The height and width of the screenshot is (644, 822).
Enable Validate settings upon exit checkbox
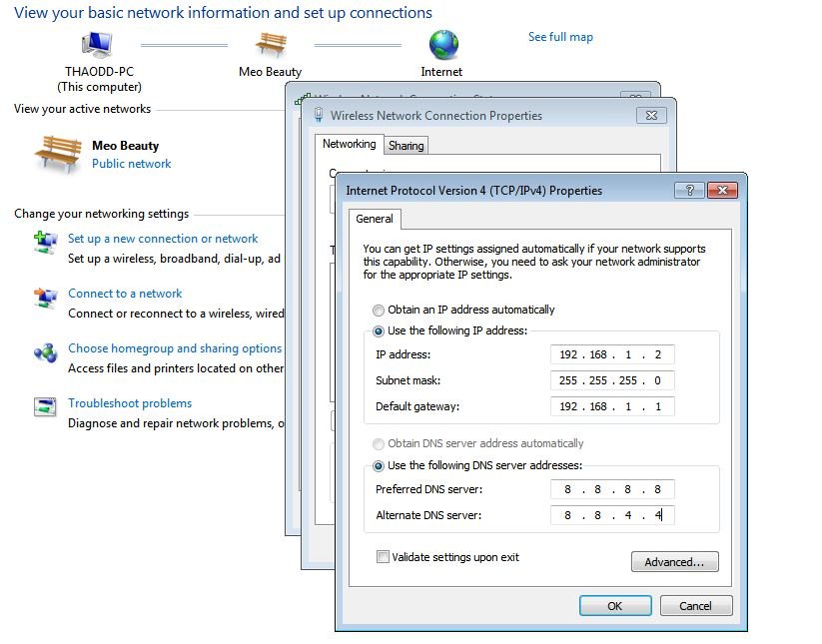383,556
